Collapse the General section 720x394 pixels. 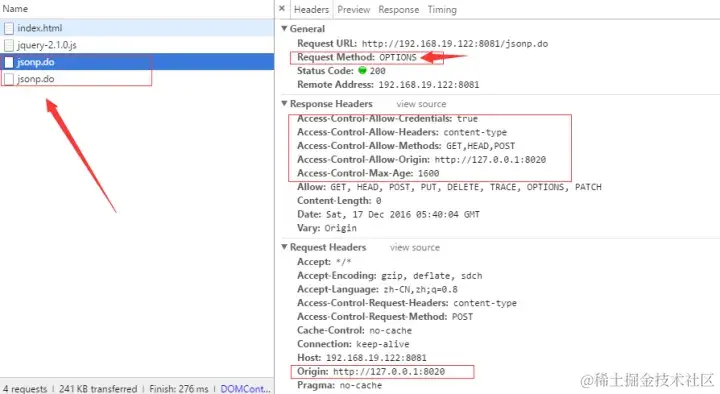click(284, 28)
